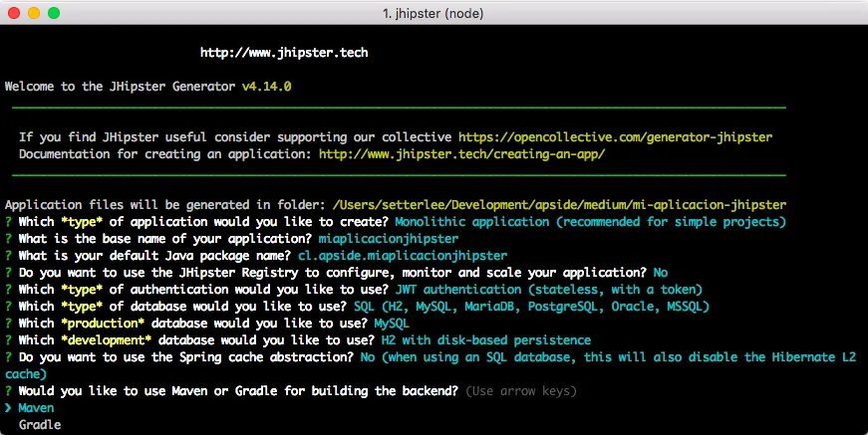Click the answer 'miaplicacionjhipster'
The width and height of the screenshot is (868, 435).
389,239
